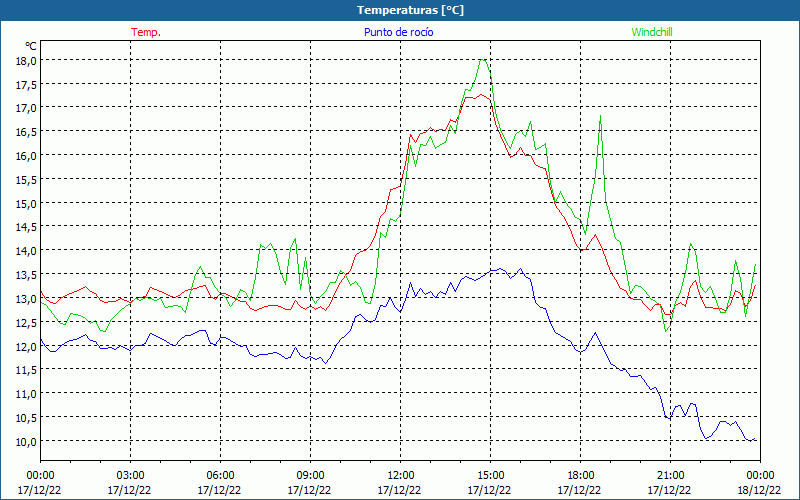The width and height of the screenshot is (800, 500).
Task: Click the '17,0' y-axis value
Action: pos(27,108)
